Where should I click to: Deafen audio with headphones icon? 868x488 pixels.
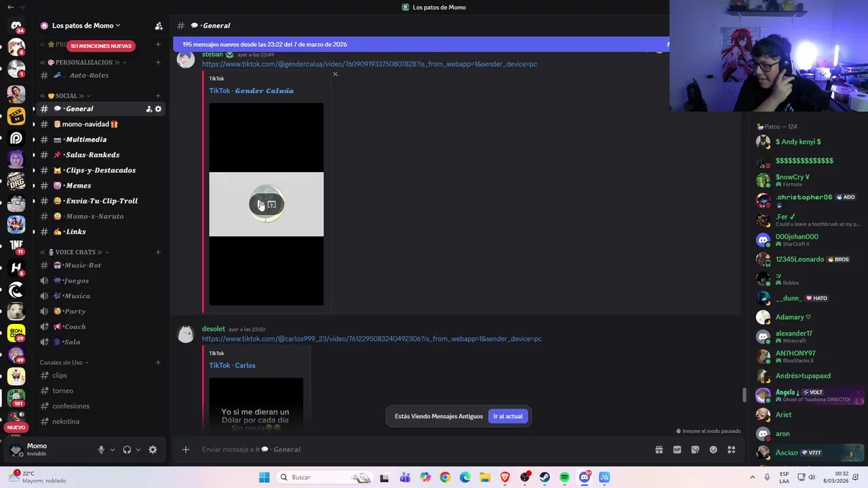pos(127,449)
